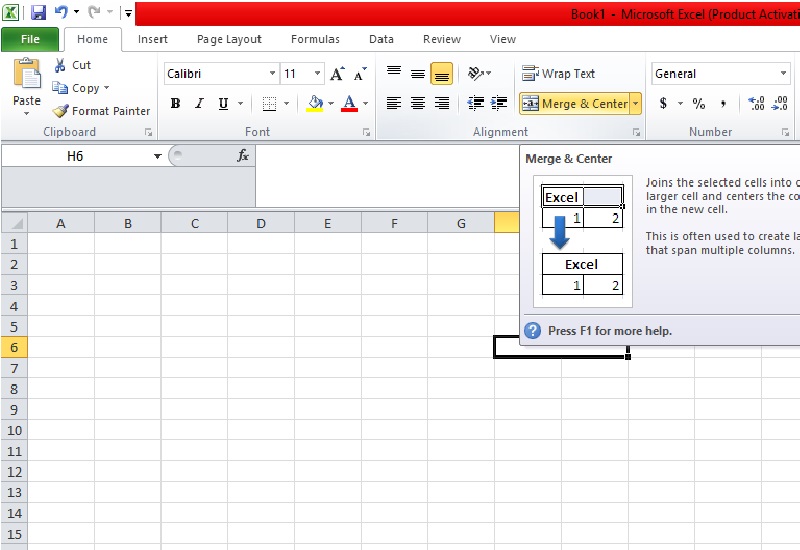Click the Redo arrow icon
The height and width of the screenshot is (550, 800).
point(94,12)
